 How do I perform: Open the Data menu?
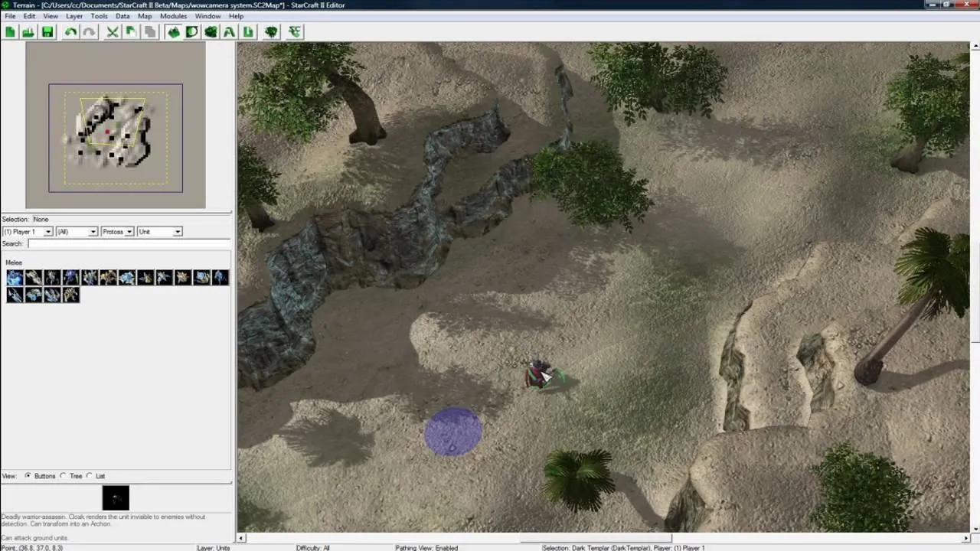[x=122, y=16]
